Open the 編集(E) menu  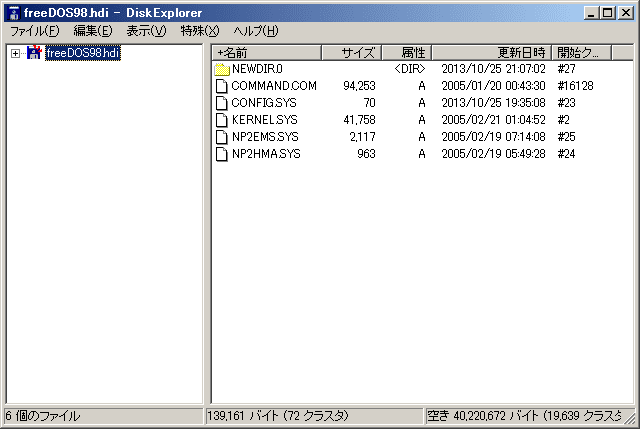pos(93,31)
